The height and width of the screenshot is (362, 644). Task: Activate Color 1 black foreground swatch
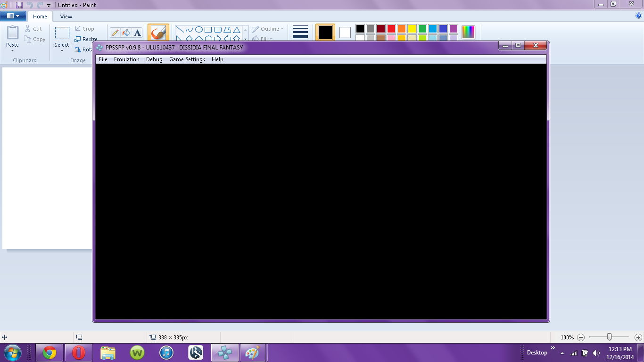point(325,33)
